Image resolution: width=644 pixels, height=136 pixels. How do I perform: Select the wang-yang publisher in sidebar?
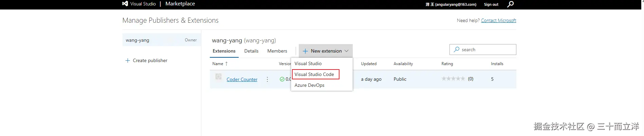click(161, 40)
